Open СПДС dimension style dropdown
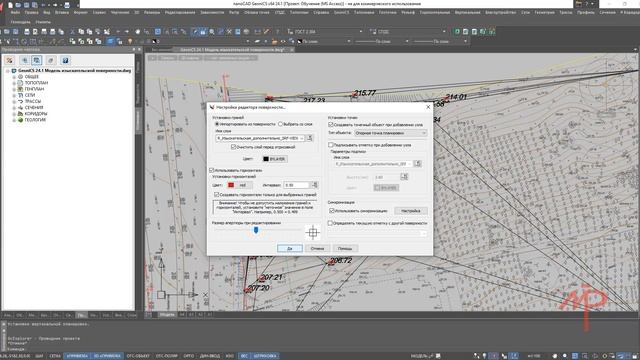 point(444,31)
